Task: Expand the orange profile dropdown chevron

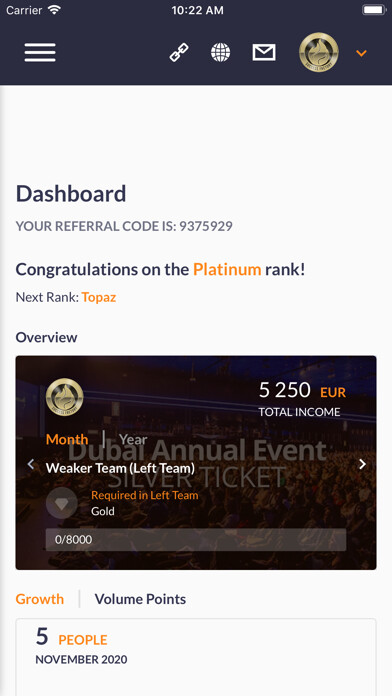Action: tap(361, 53)
